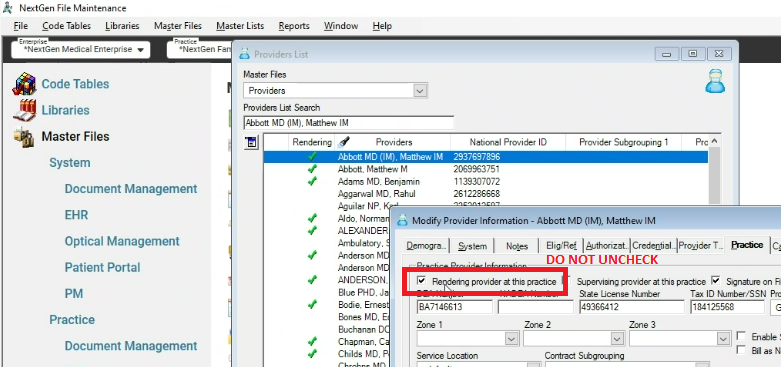Click the Libraries books icon
781x367 pixels.
pos(24,110)
